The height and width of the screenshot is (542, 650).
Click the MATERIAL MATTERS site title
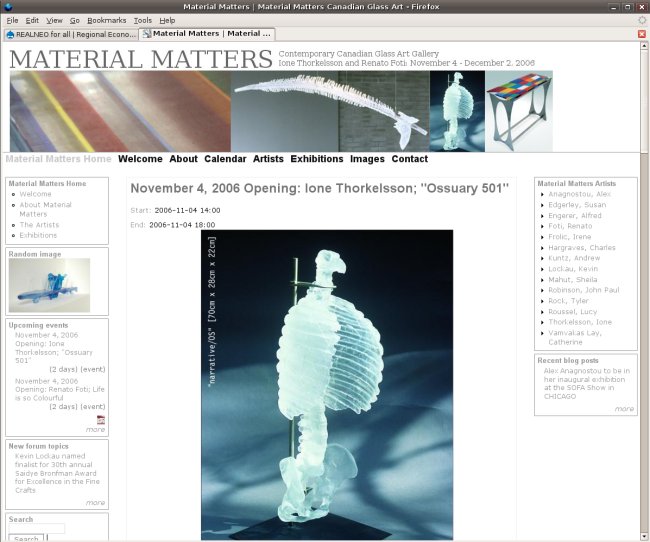[141, 59]
